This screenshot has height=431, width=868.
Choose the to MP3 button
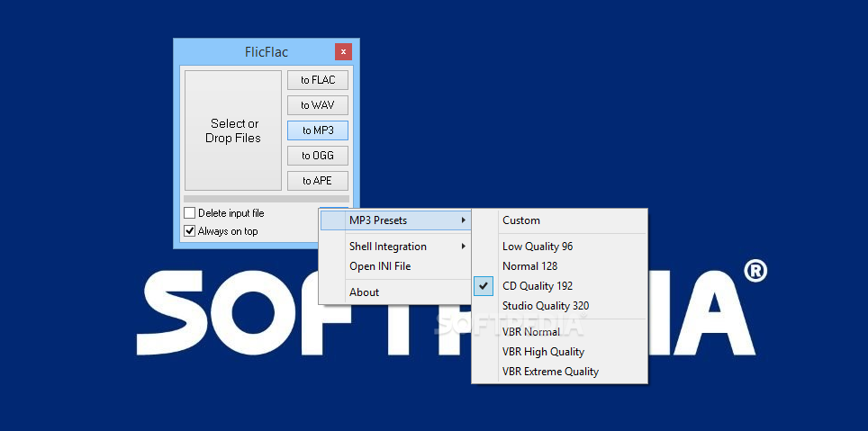[x=318, y=130]
